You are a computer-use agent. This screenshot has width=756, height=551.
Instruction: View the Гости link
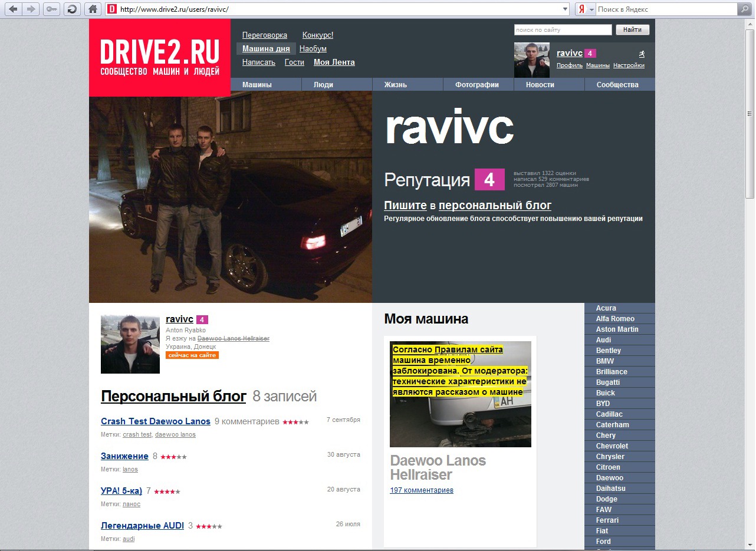(x=294, y=62)
